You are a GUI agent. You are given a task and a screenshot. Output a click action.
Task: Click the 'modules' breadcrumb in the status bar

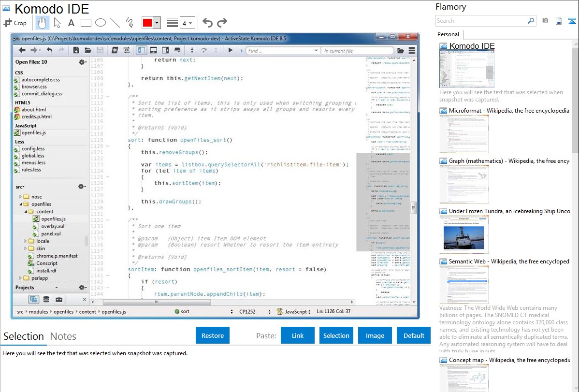pyautogui.click(x=38, y=312)
